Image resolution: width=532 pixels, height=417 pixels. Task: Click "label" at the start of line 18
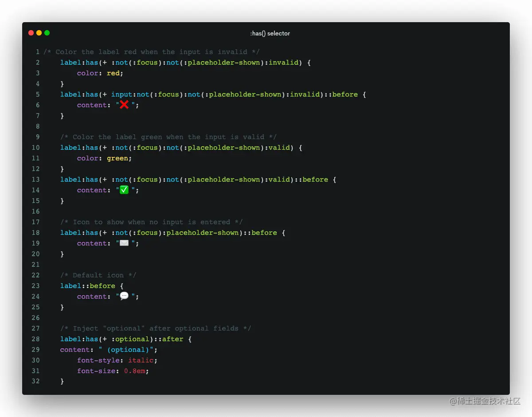(71, 233)
